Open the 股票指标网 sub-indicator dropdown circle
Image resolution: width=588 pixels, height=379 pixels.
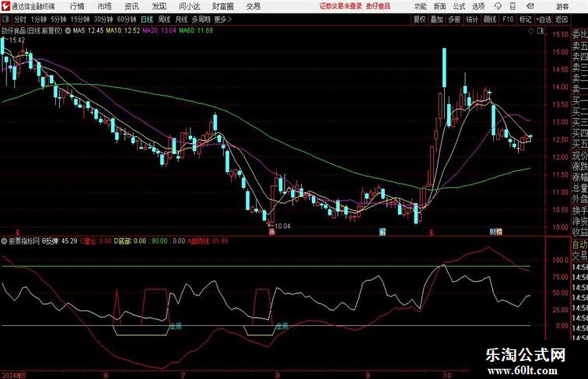[5, 241]
